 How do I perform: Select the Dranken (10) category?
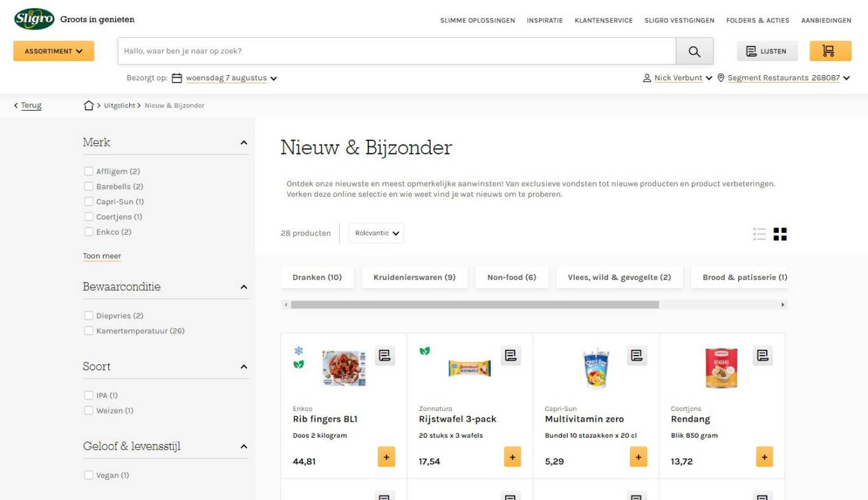[317, 277]
